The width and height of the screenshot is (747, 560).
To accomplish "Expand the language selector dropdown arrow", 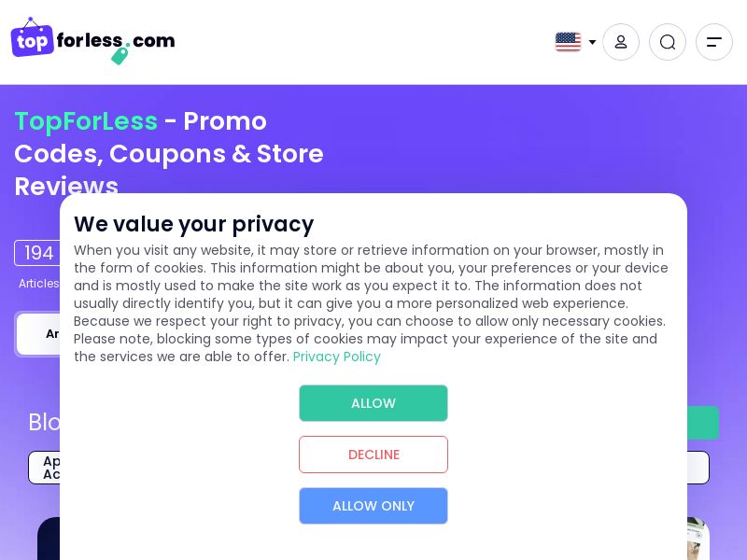I will pos(591,42).
